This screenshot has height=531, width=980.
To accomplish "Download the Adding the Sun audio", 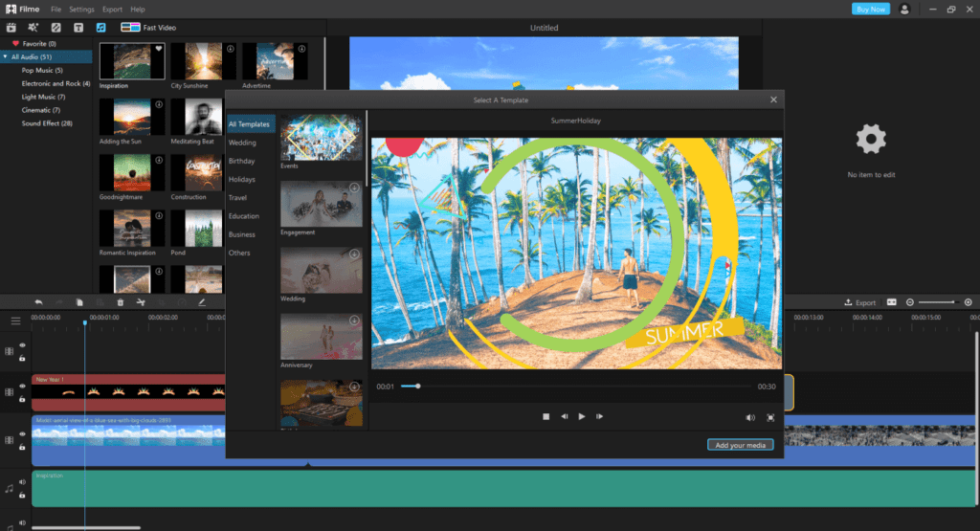I will click(x=160, y=104).
